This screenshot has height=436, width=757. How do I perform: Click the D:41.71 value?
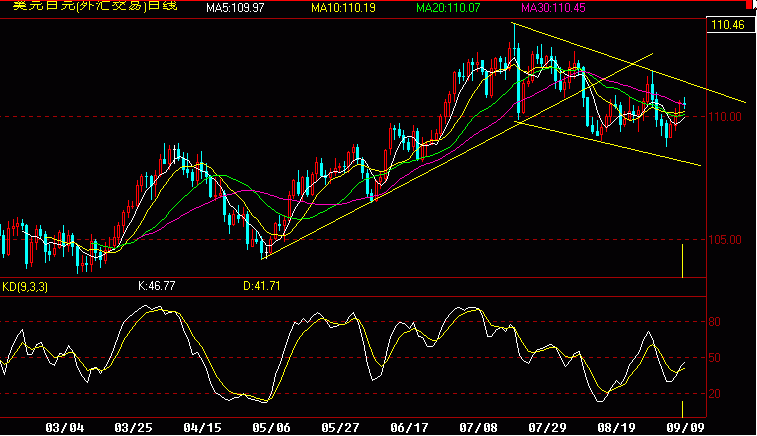(262, 286)
